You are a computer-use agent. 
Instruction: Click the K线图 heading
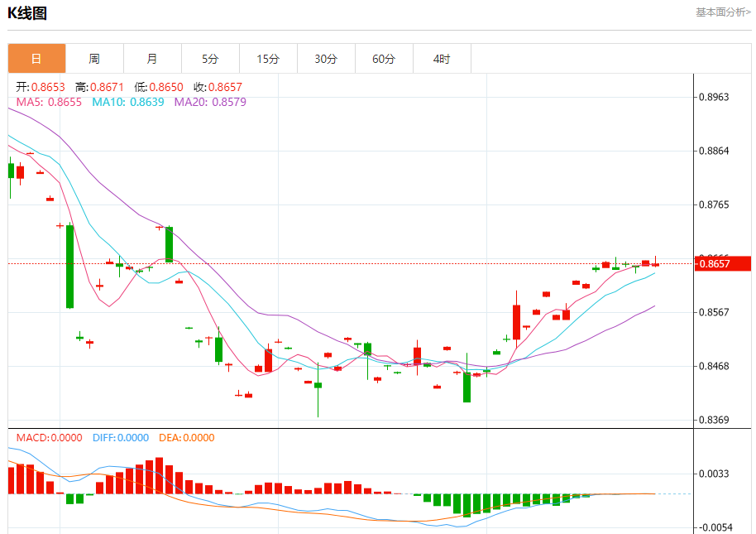[x=27, y=13]
